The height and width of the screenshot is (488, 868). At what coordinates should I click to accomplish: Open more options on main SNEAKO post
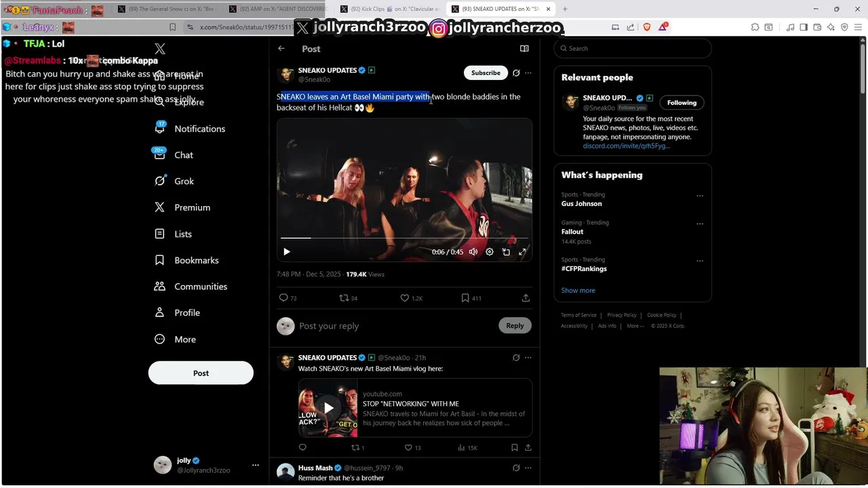pos(528,73)
